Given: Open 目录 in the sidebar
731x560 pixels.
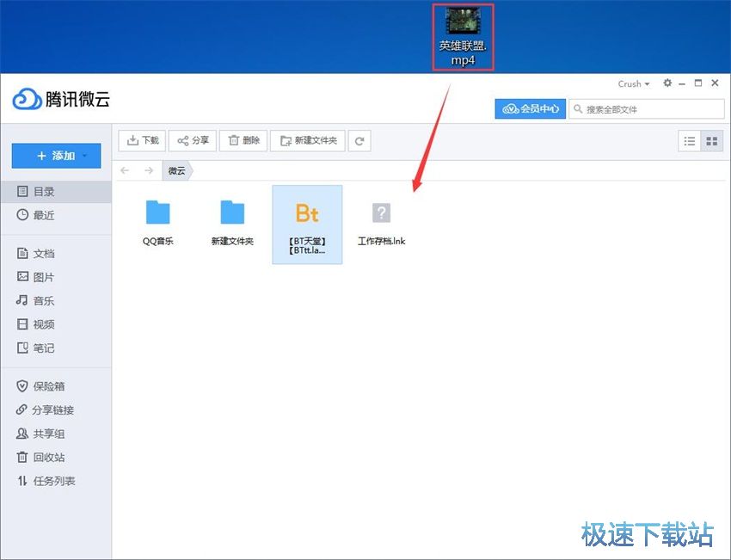Looking at the screenshot, I should (56, 191).
